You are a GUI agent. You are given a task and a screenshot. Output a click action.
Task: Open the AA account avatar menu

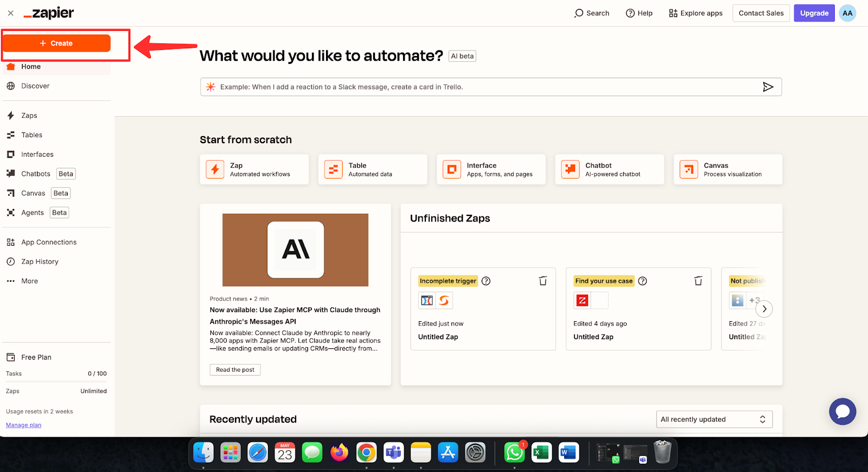point(847,13)
